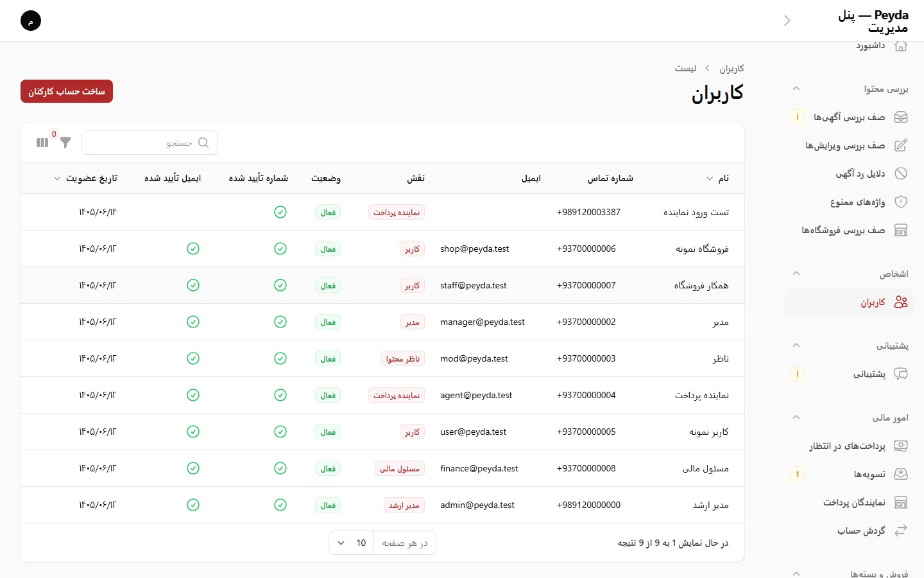924x578 pixels.
Task: Collapse the اشخاص sidebar group
Action: [x=796, y=274]
